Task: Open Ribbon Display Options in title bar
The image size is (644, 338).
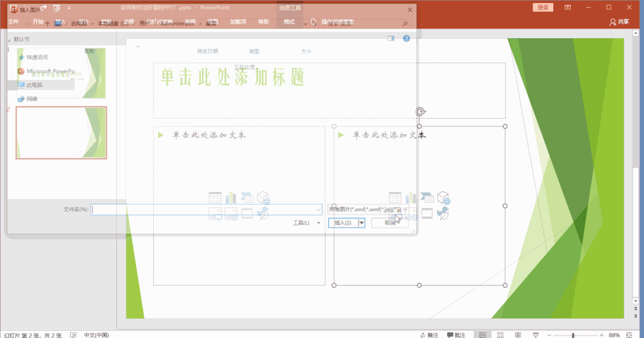Action: (568, 7)
